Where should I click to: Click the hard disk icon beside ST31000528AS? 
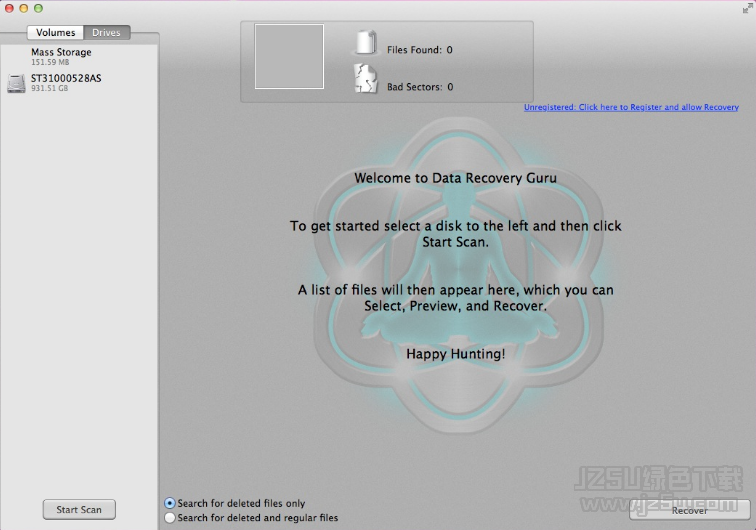pyautogui.click(x=16, y=83)
